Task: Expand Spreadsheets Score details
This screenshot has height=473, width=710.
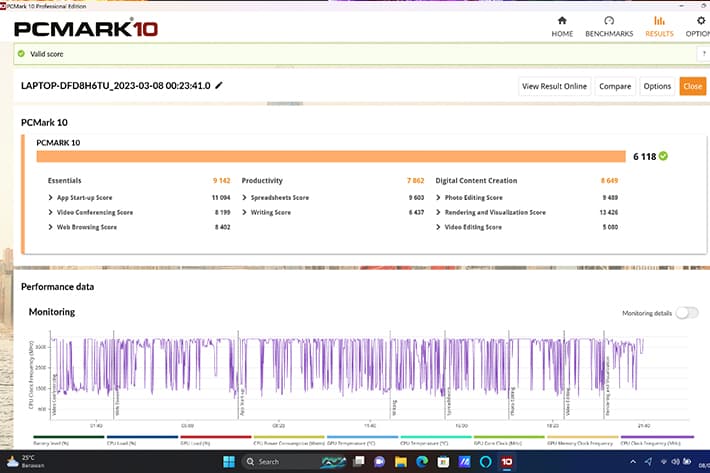Action: pyautogui.click(x=245, y=197)
